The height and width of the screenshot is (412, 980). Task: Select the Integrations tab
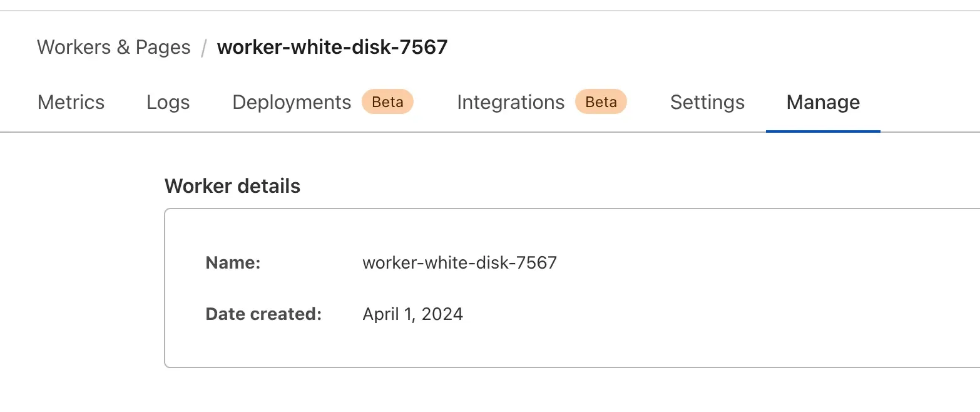pyautogui.click(x=511, y=102)
